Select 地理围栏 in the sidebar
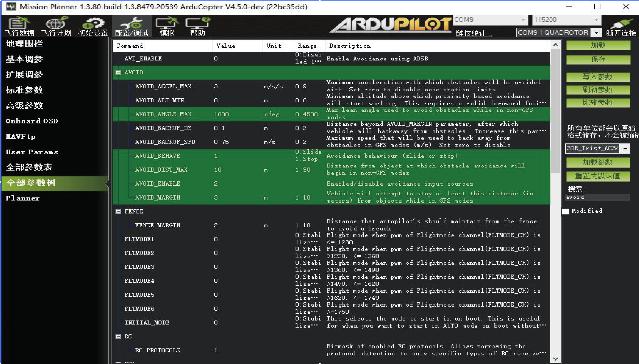Image resolution: width=639 pixels, height=364 pixels. (24, 44)
